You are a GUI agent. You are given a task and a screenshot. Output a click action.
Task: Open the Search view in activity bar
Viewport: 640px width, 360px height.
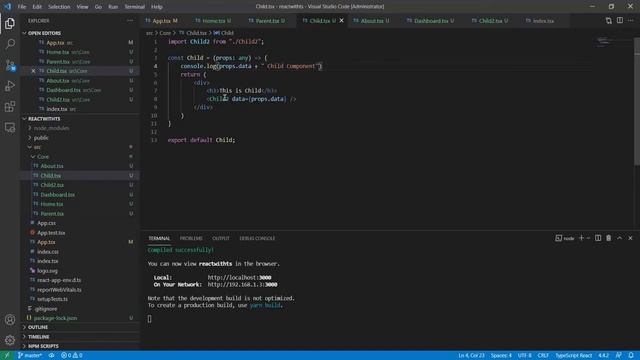coord(10,44)
